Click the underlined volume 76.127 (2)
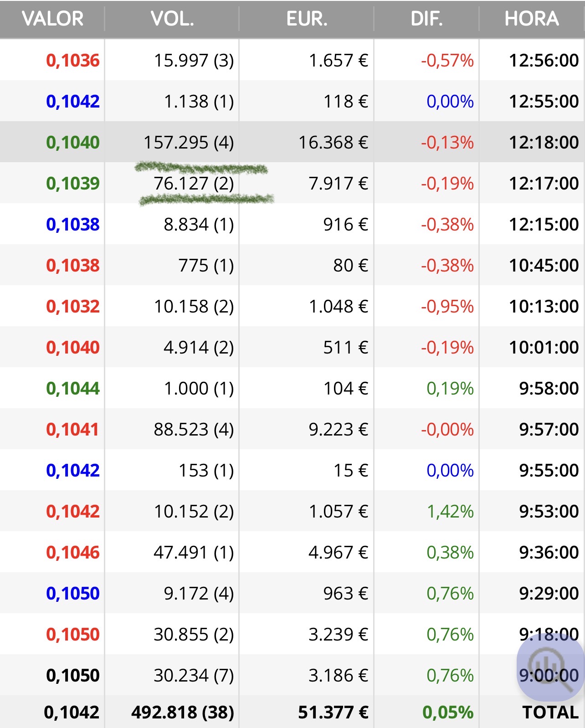Image resolution: width=585 pixels, height=728 pixels. (x=194, y=184)
